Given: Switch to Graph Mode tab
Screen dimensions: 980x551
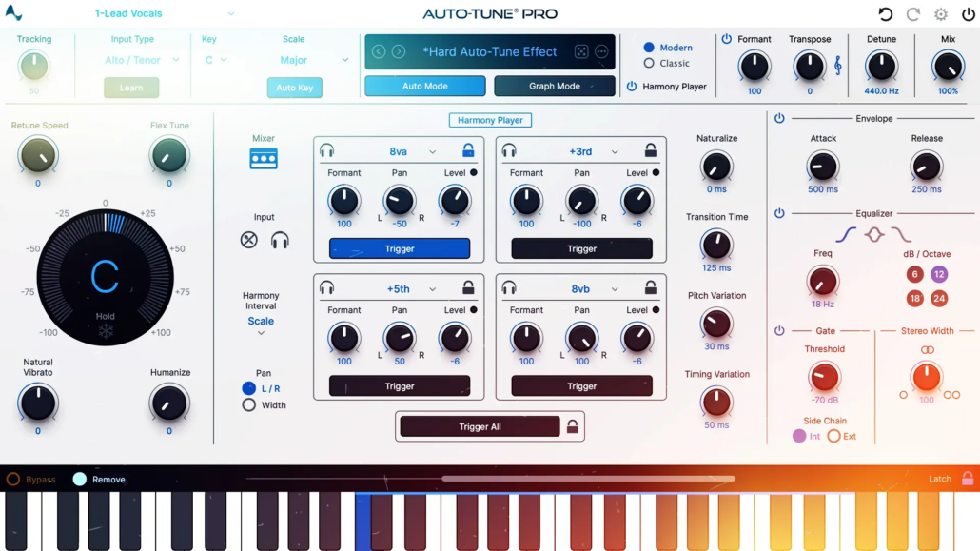Looking at the screenshot, I should [x=555, y=86].
